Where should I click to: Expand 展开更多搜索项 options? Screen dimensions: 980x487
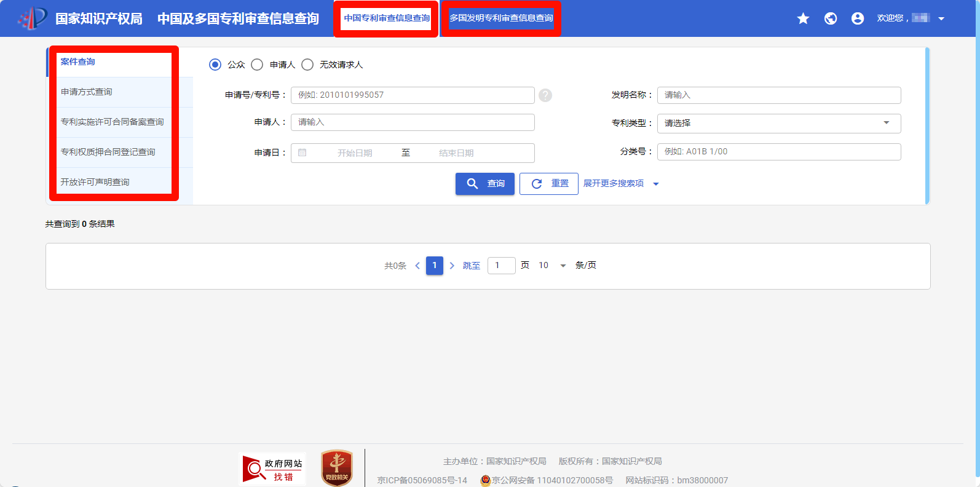click(x=621, y=183)
